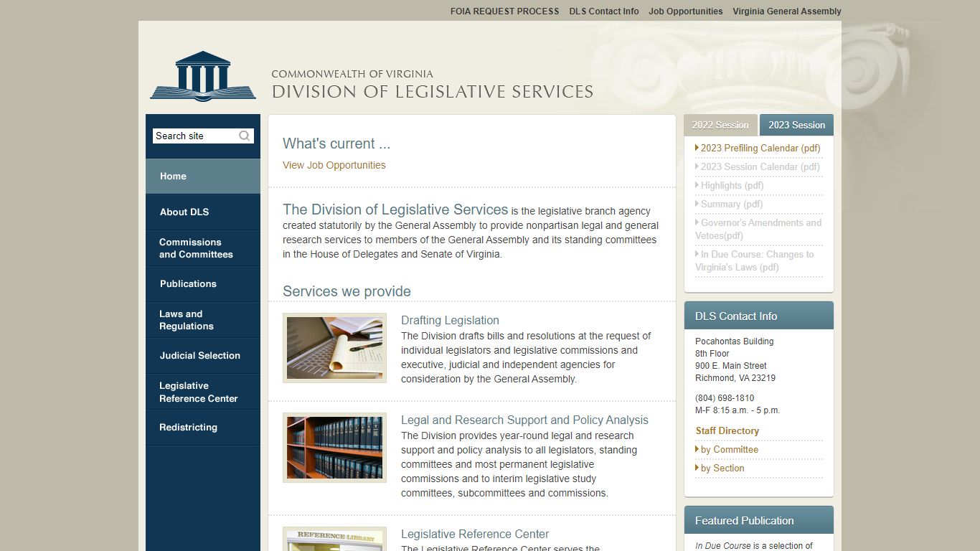The width and height of the screenshot is (980, 551).
Task: Click the 'Services we provide' heading
Action: tap(347, 291)
